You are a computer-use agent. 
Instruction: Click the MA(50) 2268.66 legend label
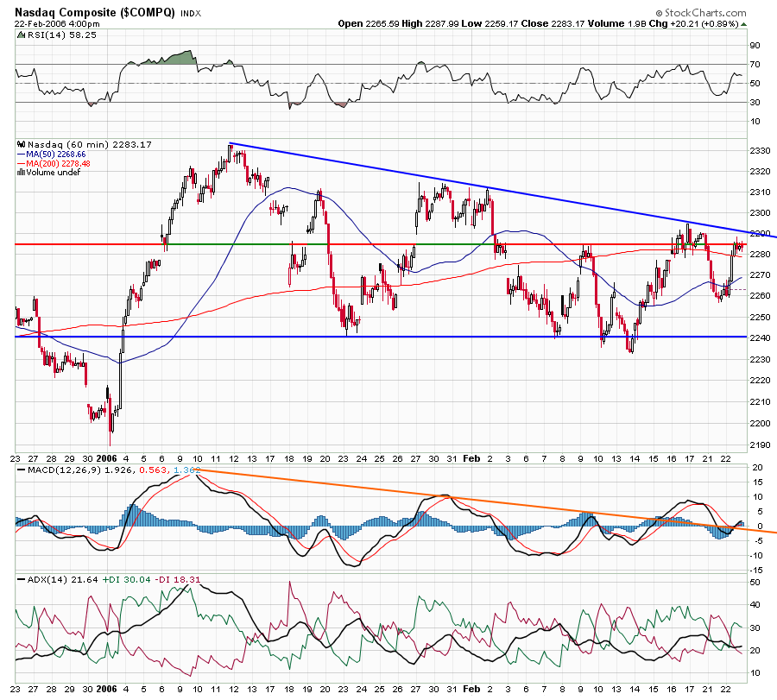coord(56,155)
